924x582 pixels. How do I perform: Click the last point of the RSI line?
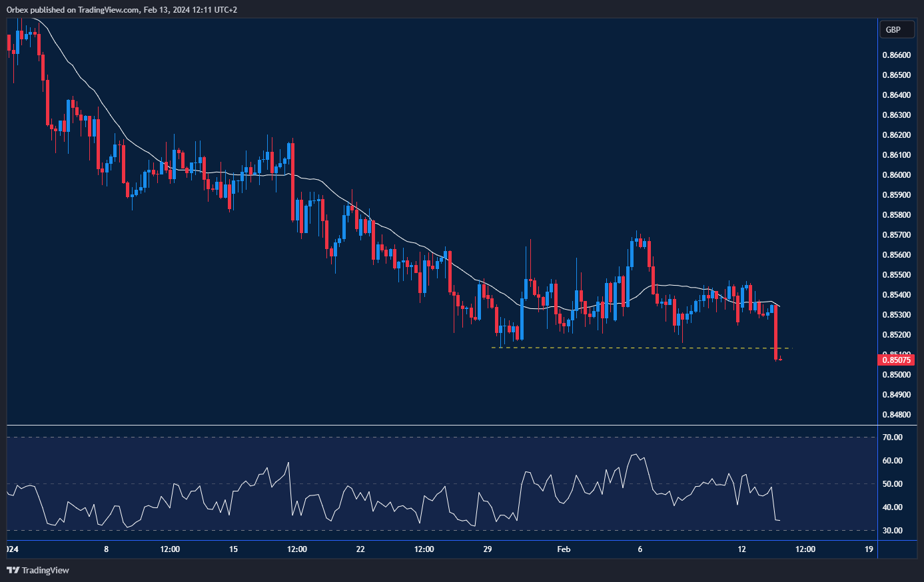click(779, 520)
